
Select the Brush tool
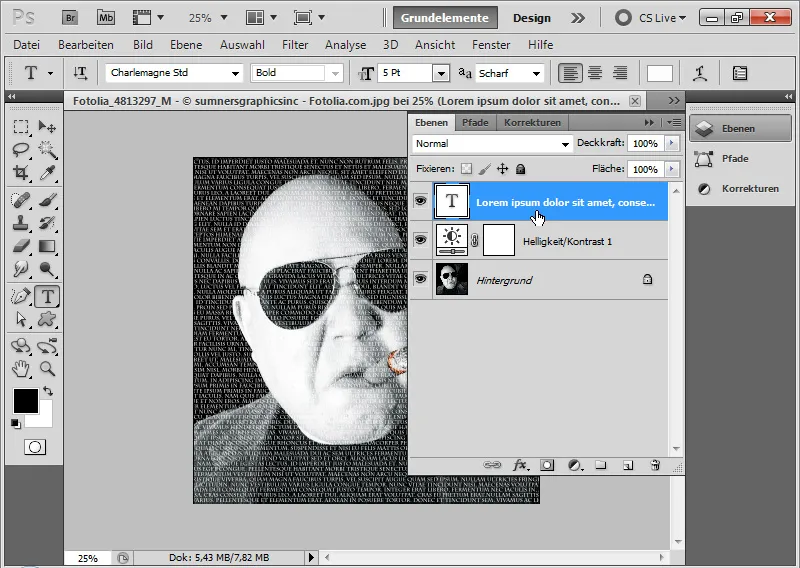point(47,200)
